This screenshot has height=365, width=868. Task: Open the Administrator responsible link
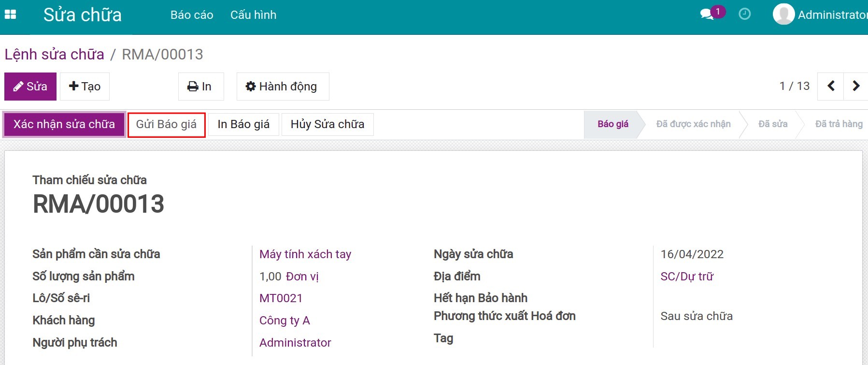point(295,343)
